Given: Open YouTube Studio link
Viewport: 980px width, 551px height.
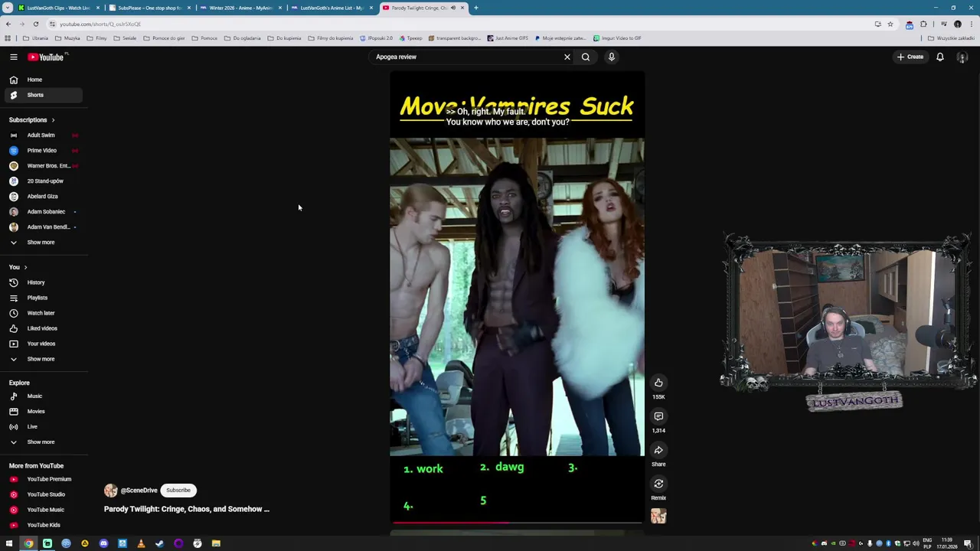Looking at the screenshot, I should 43,494.
